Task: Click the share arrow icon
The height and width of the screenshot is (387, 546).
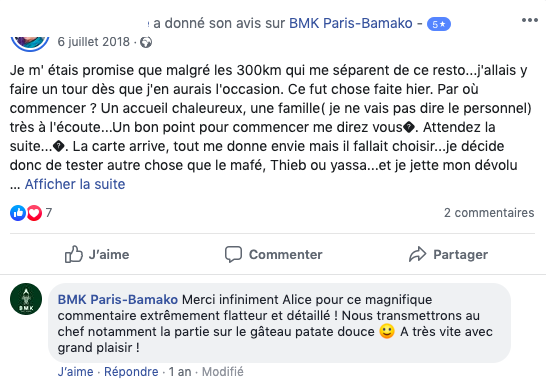Action: (418, 254)
